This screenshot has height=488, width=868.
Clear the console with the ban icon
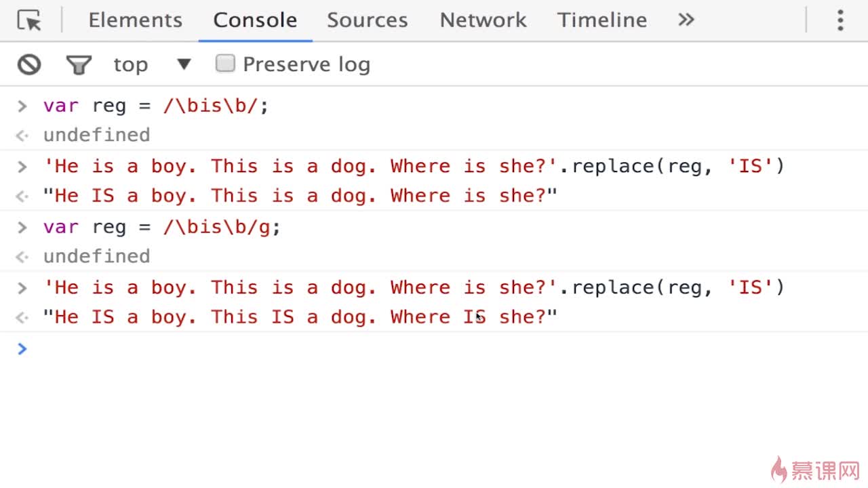click(29, 64)
